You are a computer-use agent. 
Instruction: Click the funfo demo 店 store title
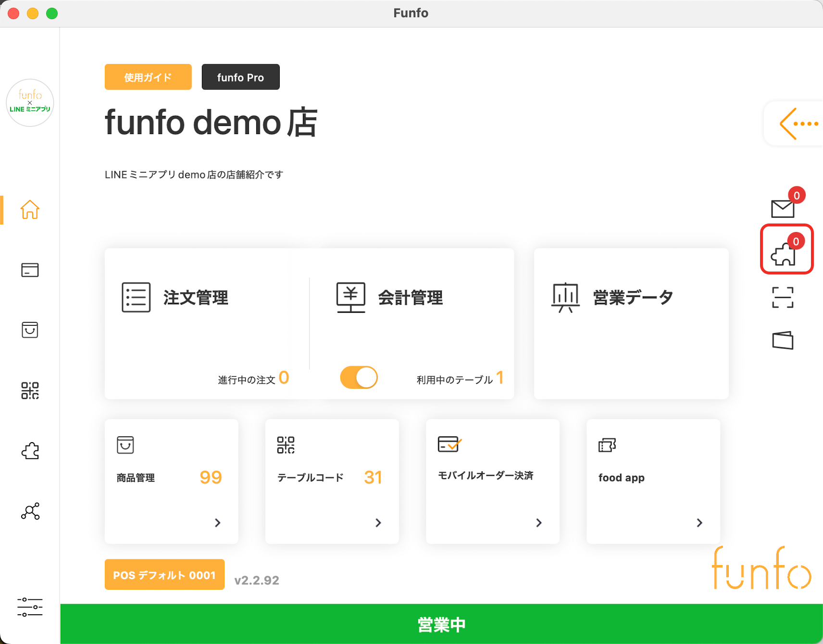pos(211,123)
